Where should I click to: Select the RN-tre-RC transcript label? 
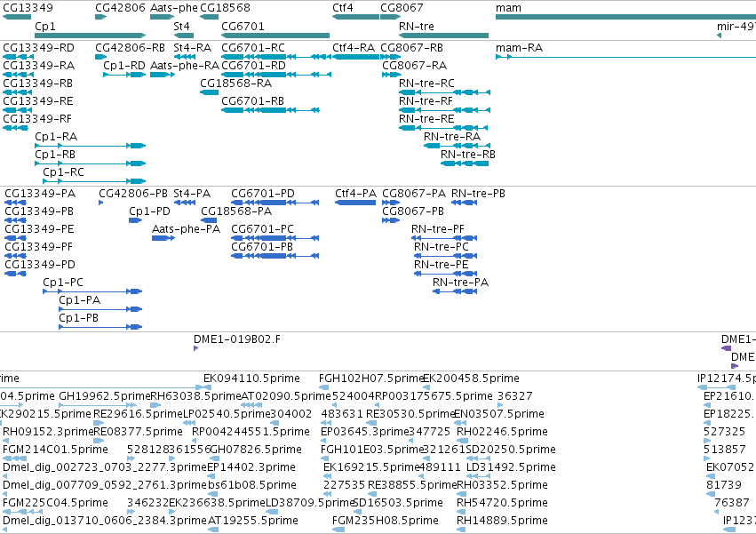(426, 83)
